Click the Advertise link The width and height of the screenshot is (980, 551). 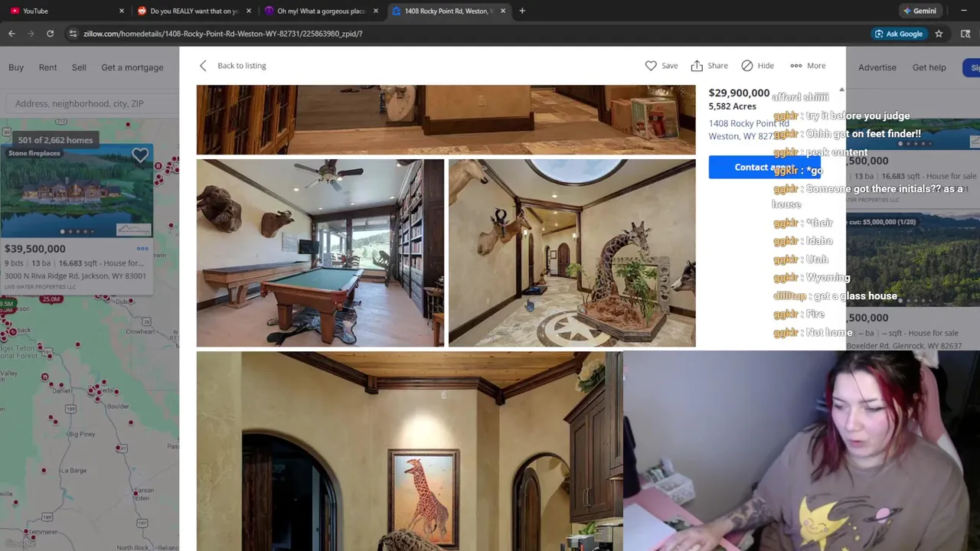[x=877, y=67]
